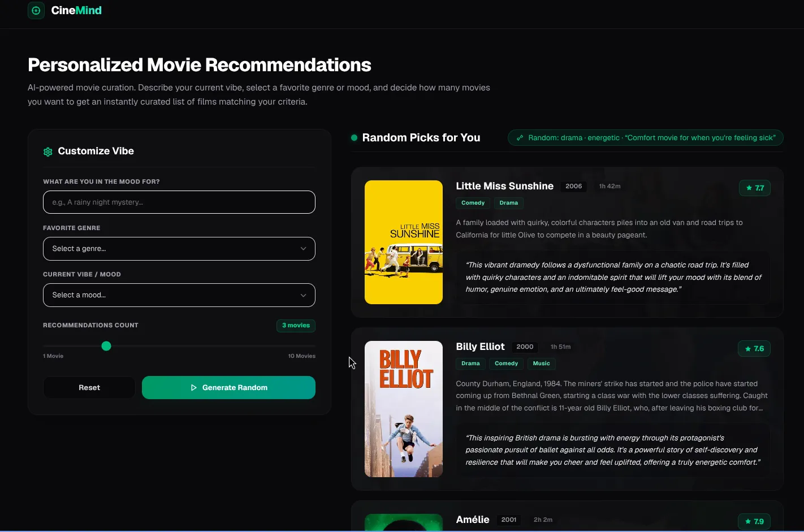Click the Billy Elliot title

[481, 347]
